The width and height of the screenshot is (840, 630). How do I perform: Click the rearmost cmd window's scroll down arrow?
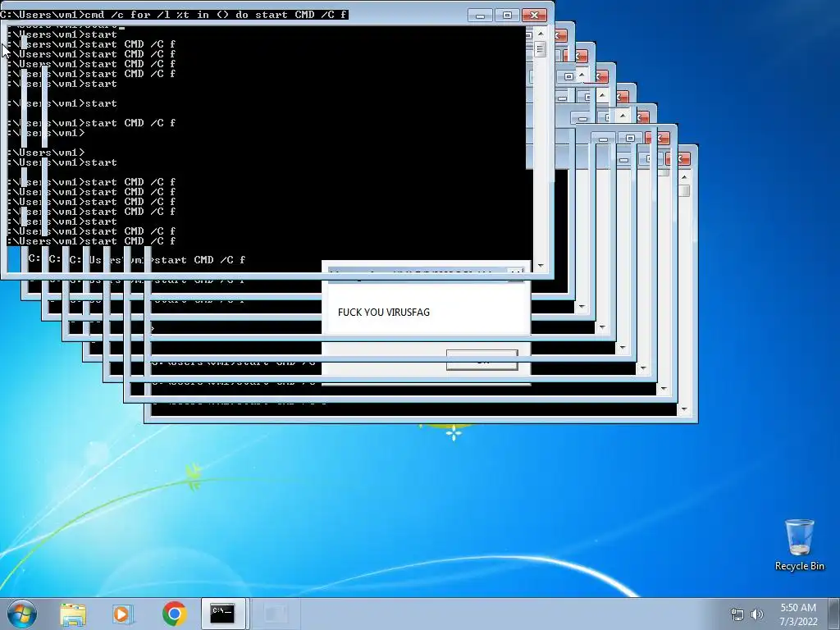click(683, 409)
